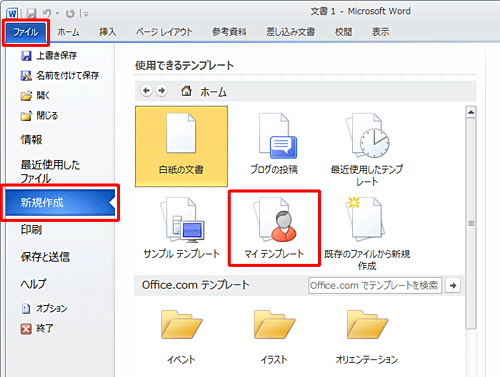Open the 差し込み文書 tab

tap(290, 32)
